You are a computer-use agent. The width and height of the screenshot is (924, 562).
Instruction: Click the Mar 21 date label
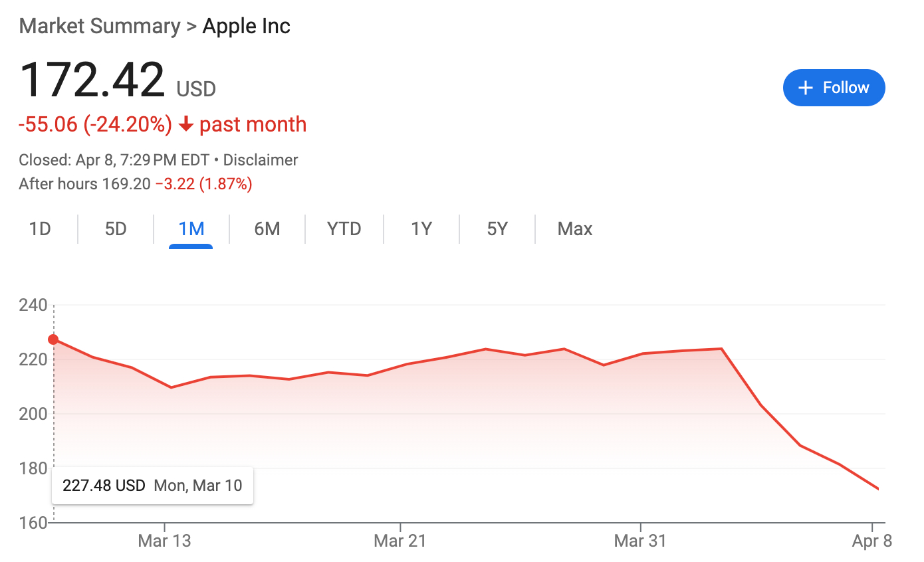400,541
